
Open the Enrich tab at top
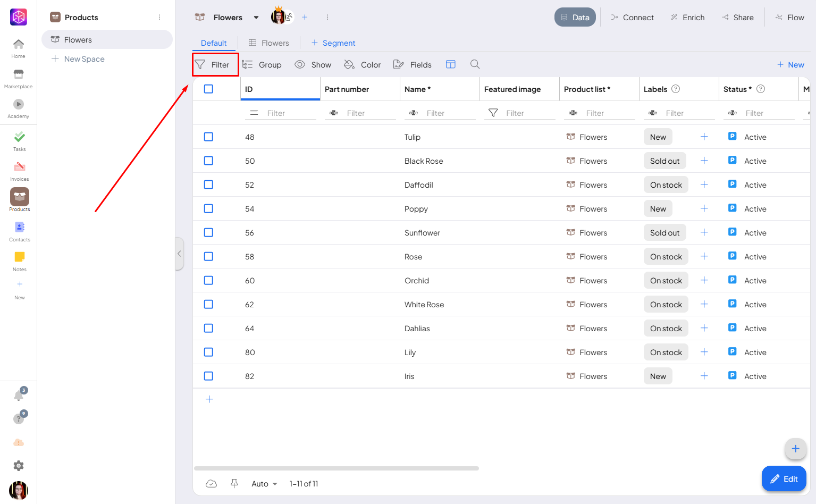[x=687, y=18]
